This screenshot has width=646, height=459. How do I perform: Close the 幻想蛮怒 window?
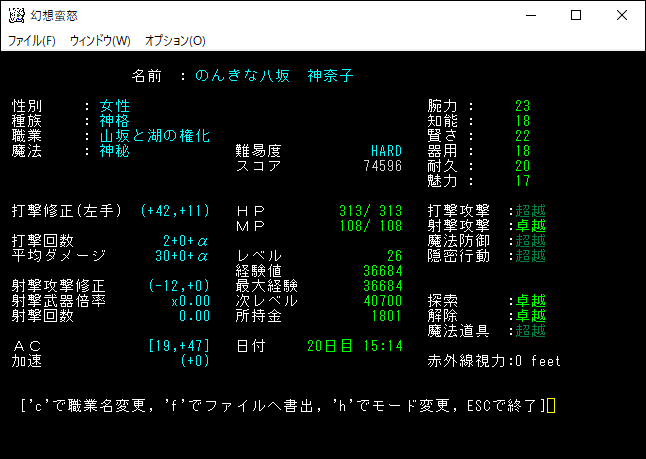[x=622, y=15]
